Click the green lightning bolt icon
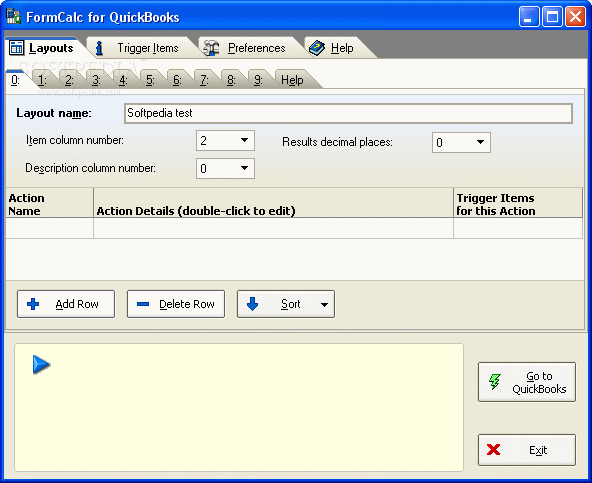This screenshot has width=592, height=483. click(495, 381)
